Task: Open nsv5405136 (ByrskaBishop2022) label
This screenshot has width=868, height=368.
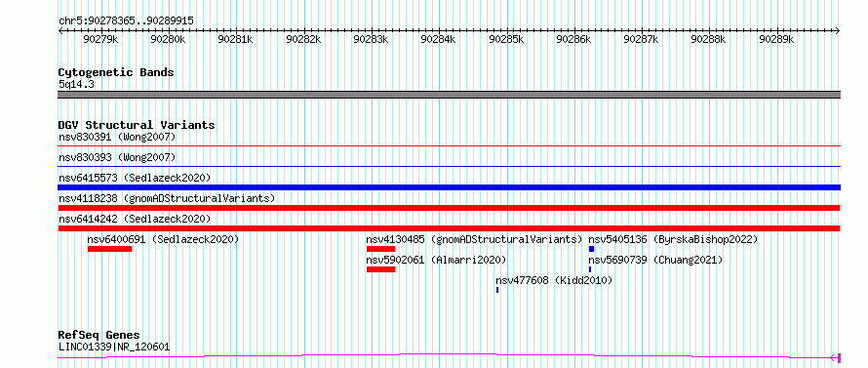Action: click(x=673, y=239)
